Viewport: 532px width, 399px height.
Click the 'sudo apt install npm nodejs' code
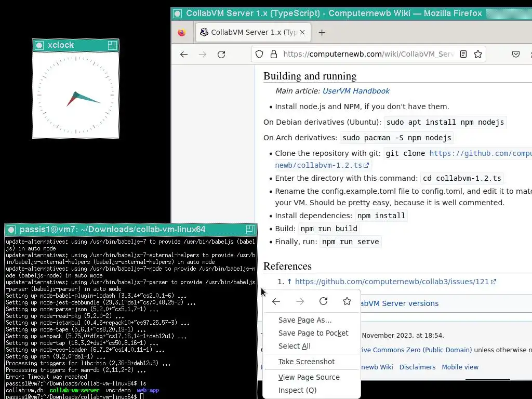click(x=445, y=122)
